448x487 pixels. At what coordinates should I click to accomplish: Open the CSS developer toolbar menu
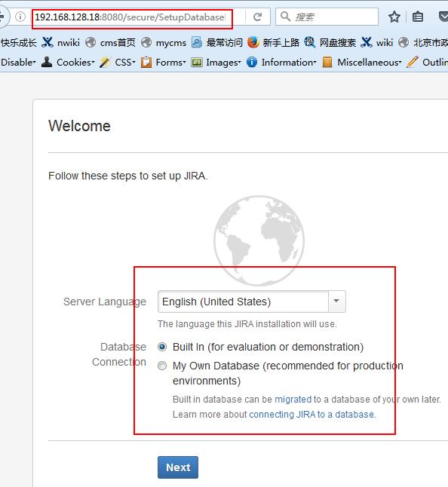click(x=118, y=63)
